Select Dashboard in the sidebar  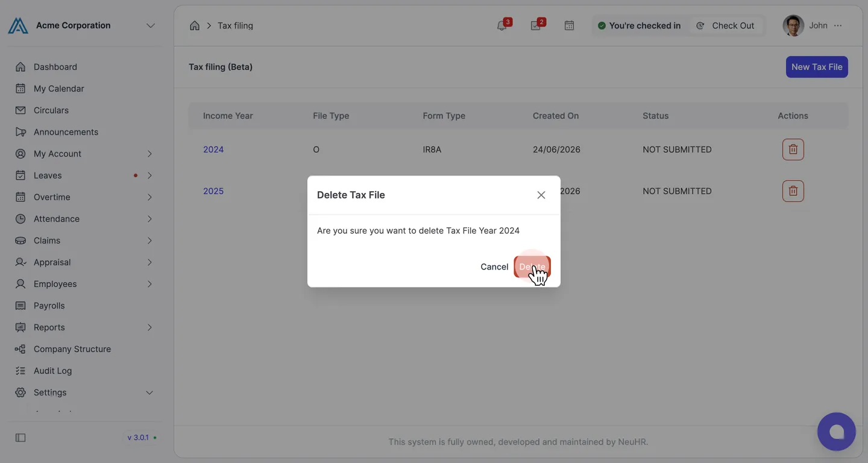pos(55,67)
